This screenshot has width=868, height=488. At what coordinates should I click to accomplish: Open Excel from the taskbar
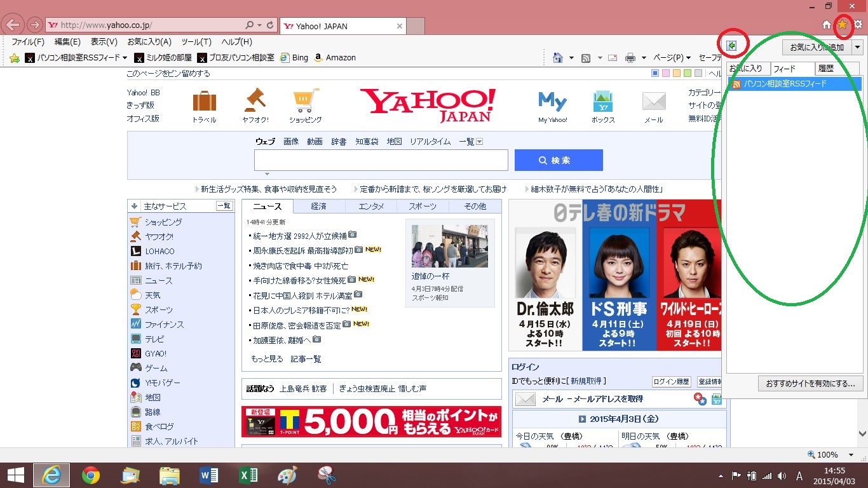pyautogui.click(x=248, y=475)
